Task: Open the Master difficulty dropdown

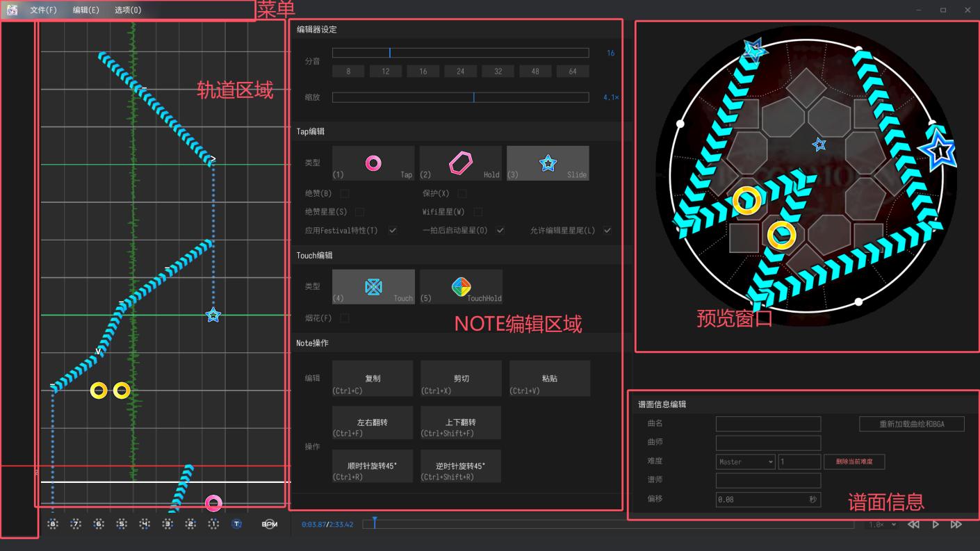Action: point(744,461)
